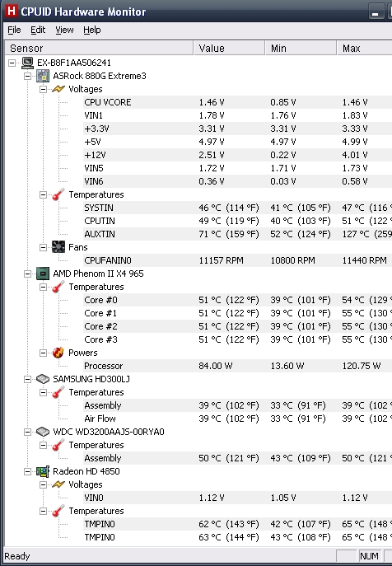Click the fan icon beside Fans
This screenshot has width=392, height=566.
coord(58,247)
